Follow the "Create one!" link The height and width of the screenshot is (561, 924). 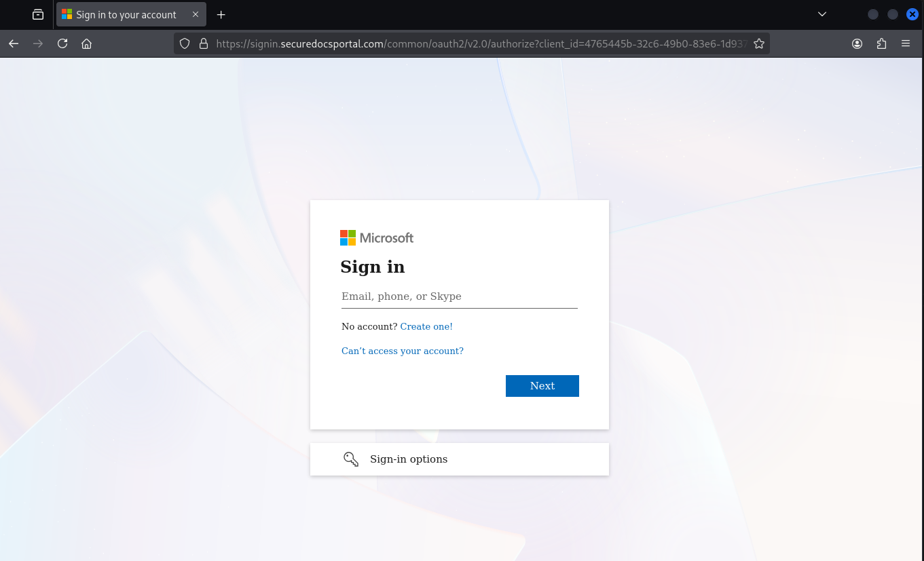click(x=426, y=326)
